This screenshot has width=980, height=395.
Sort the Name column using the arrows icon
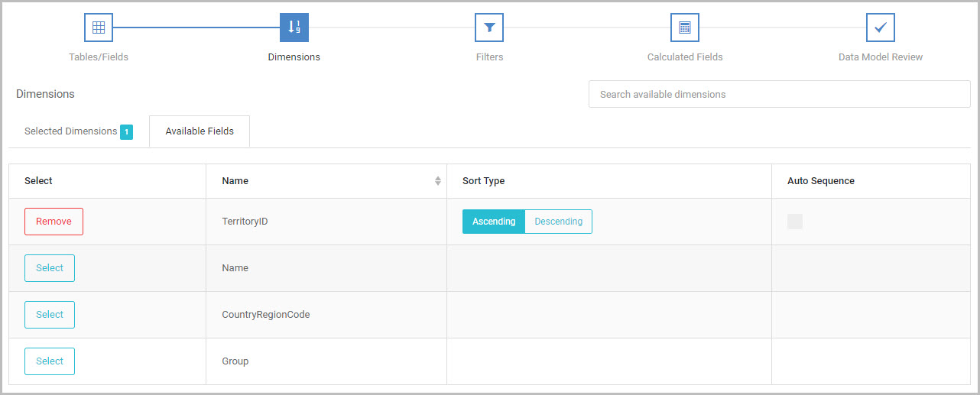[438, 181]
